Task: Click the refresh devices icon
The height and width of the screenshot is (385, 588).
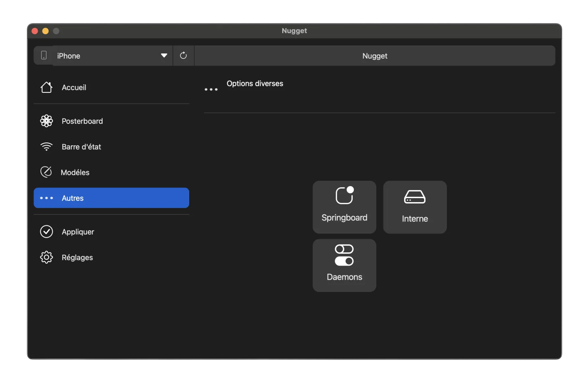Action: (184, 56)
